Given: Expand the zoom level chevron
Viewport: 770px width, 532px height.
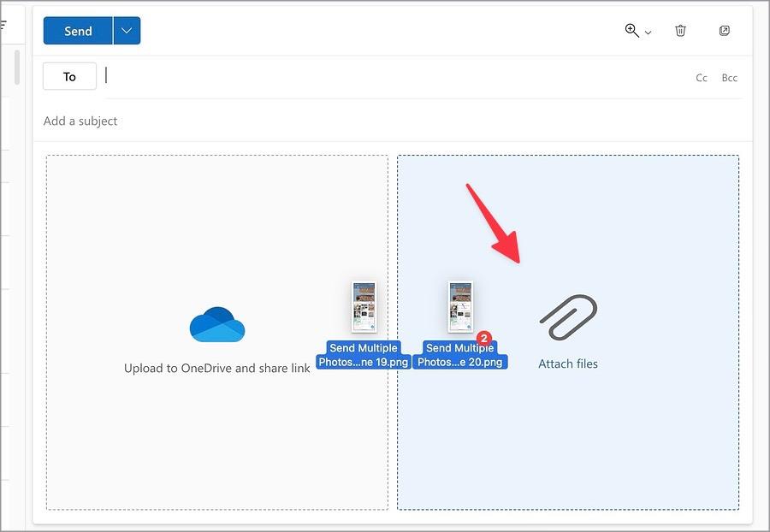Looking at the screenshot, I should point(649,33).
